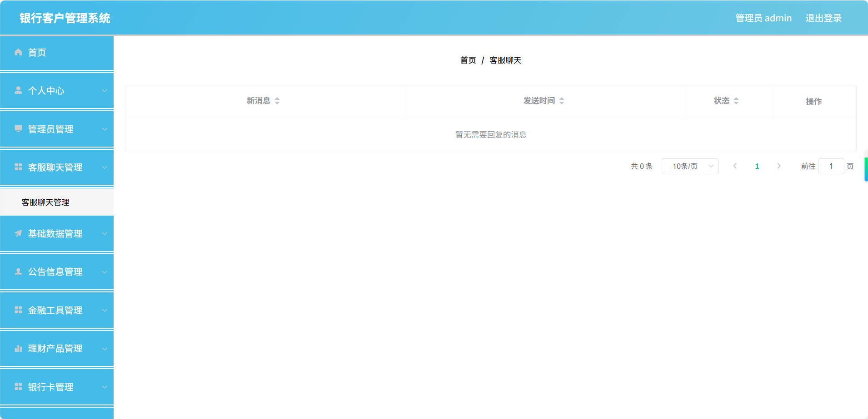Screen dimensions: 868x419
Task: Go to next page arrow
Action: click(x=779, y=166)
